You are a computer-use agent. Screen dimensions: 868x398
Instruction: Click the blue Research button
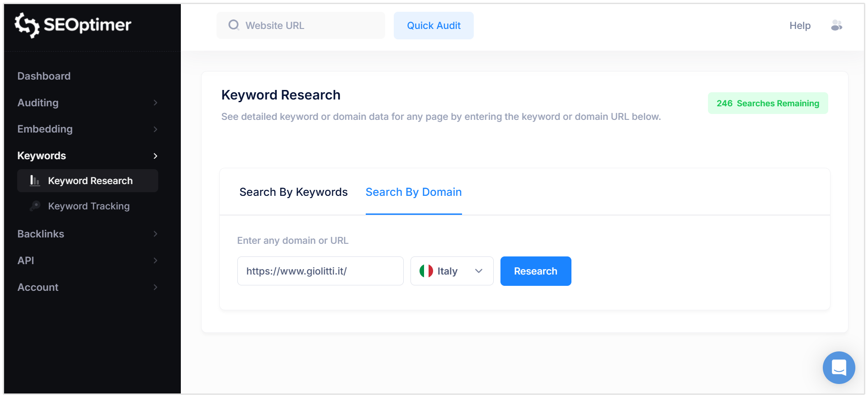click(536, 271)
